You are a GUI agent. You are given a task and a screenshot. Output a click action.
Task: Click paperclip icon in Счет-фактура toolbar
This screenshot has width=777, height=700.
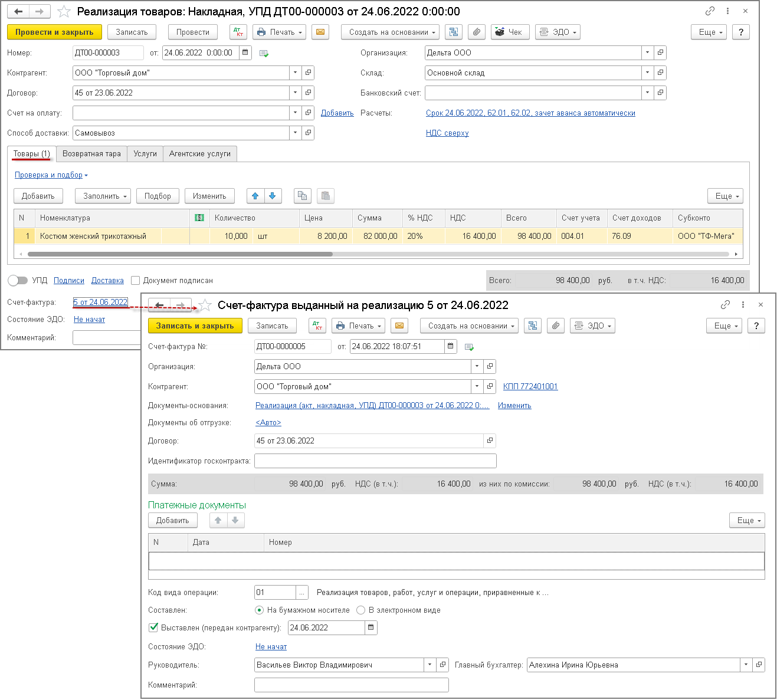556,326
